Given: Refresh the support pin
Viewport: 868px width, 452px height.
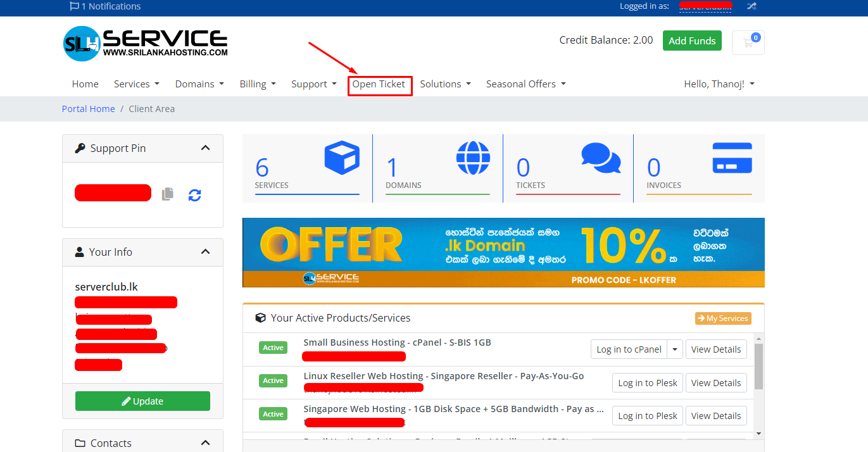Looking at the screenshot, I should point(194,195).
